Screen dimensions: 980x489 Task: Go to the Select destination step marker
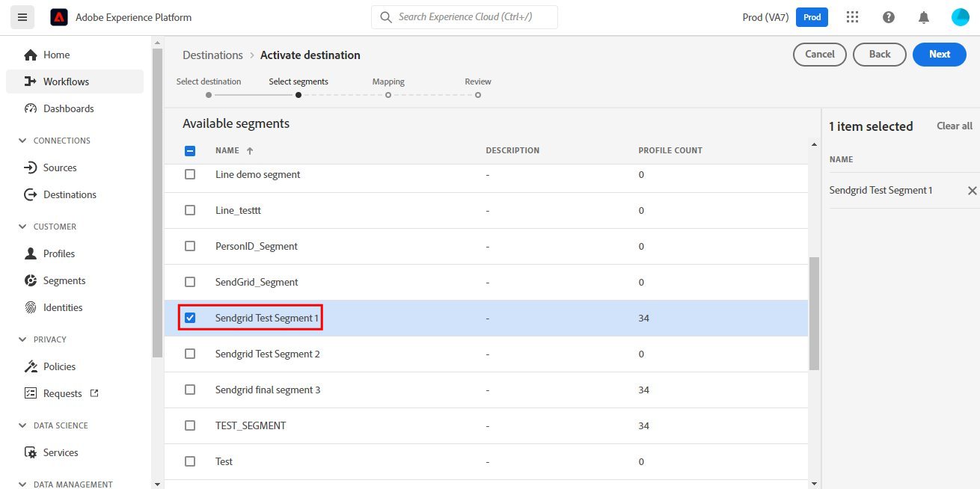209,95
